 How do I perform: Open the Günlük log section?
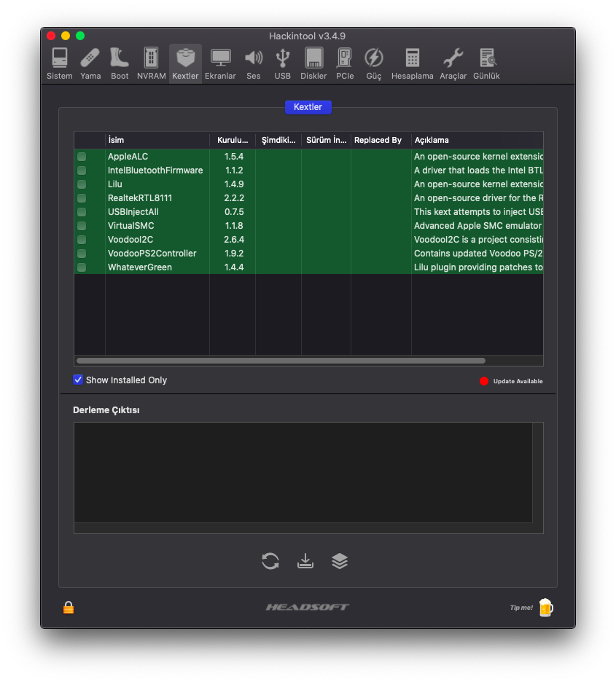pos(486,63)
